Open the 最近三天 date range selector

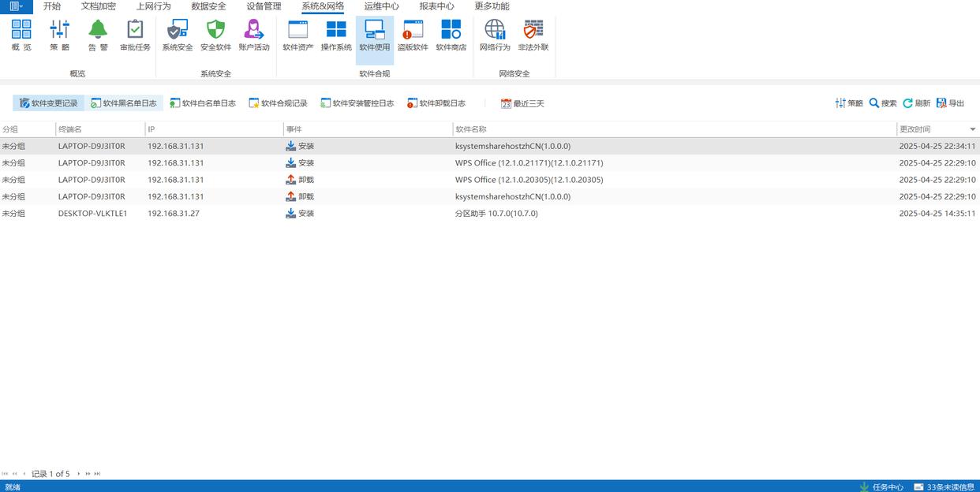click(x=522, y=103)
